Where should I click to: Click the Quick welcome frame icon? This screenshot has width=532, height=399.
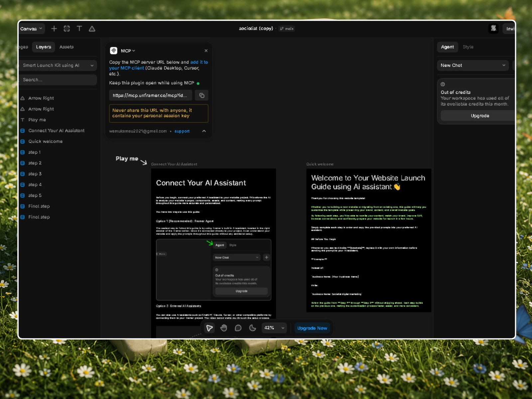tap(23, 141)
